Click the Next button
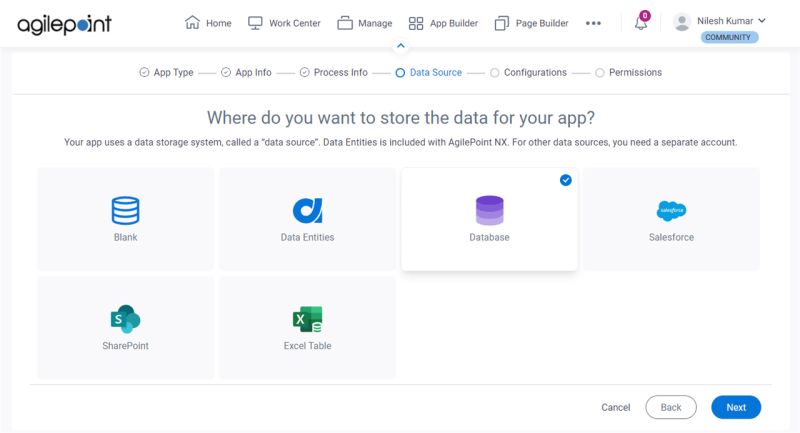Viewport: 800px width, 433px height. (x=736, y=407)
